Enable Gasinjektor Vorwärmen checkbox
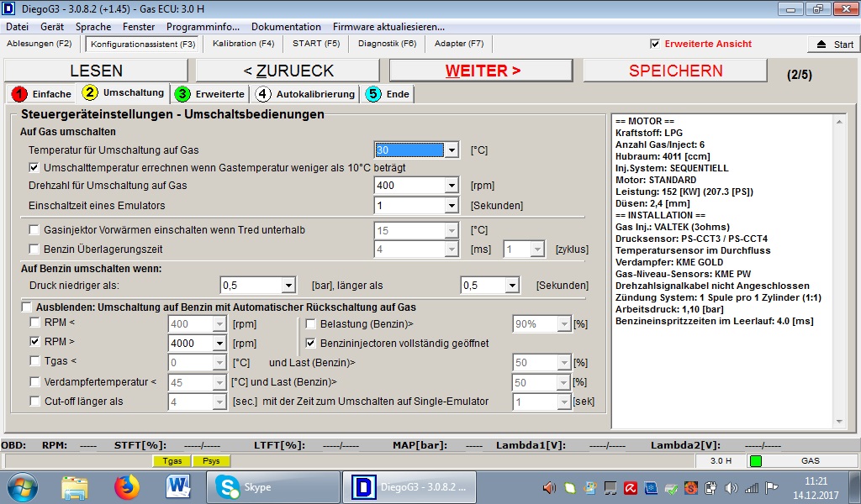 (34, 230)
